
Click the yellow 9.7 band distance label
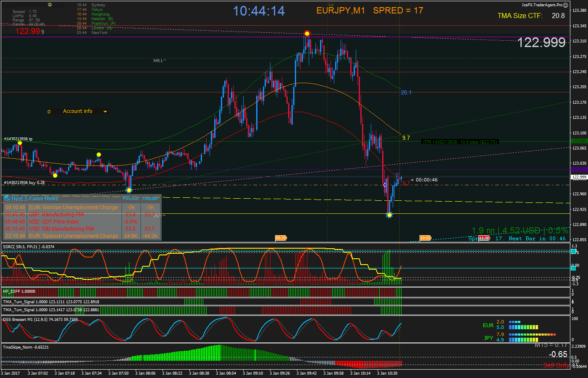(406, 138)
